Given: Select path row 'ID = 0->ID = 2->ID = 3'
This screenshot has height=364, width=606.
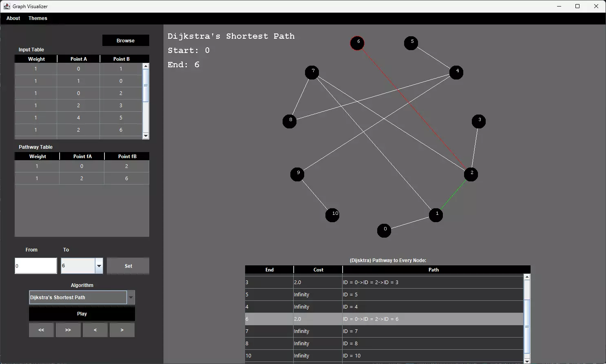Looking at the screenshot, I should point(384,282).
